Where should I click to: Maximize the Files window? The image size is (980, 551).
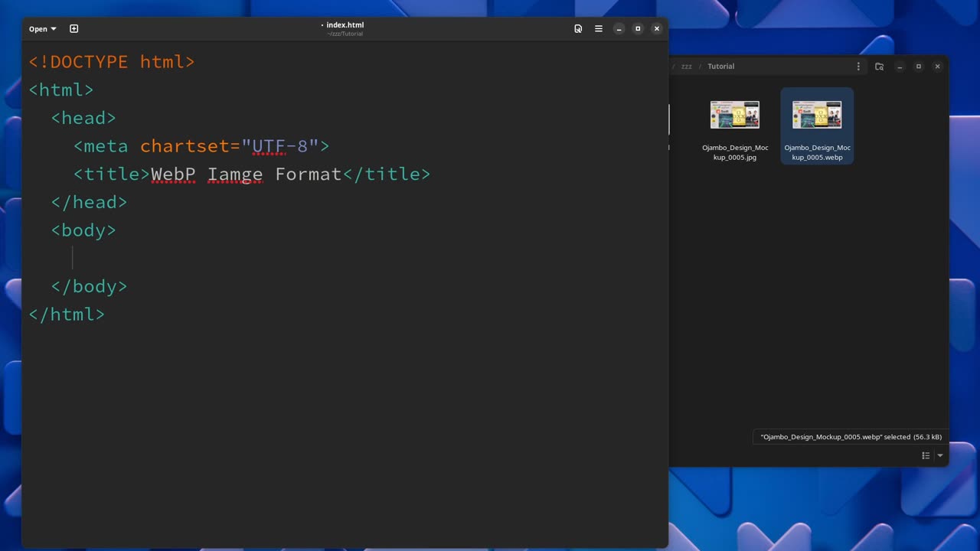919,67
